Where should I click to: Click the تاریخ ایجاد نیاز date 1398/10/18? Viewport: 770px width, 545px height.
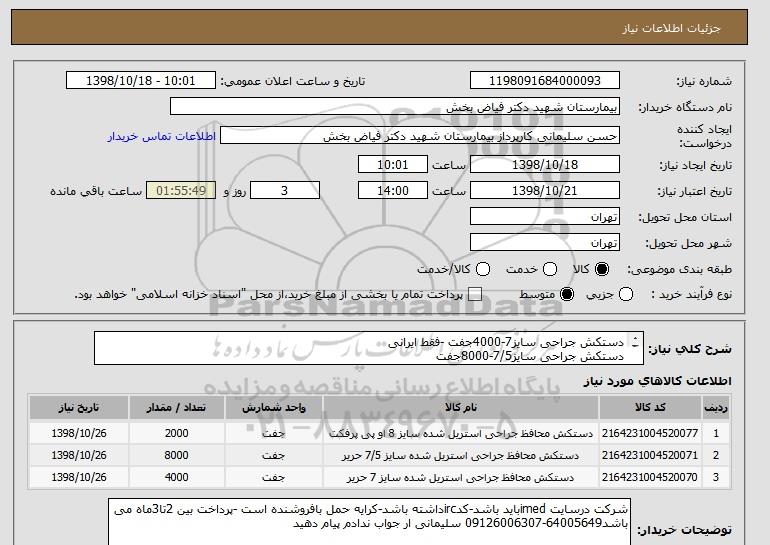[x=545, y=164]
